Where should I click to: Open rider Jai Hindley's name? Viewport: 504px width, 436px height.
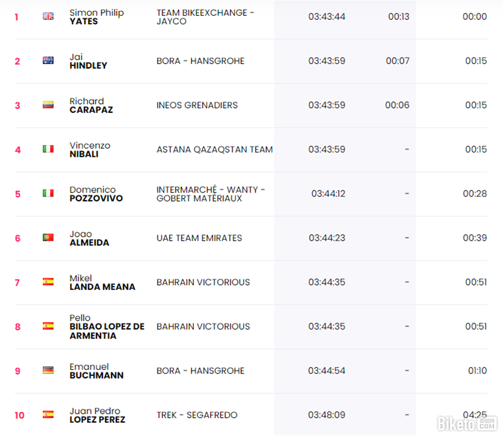coord(88,61)
